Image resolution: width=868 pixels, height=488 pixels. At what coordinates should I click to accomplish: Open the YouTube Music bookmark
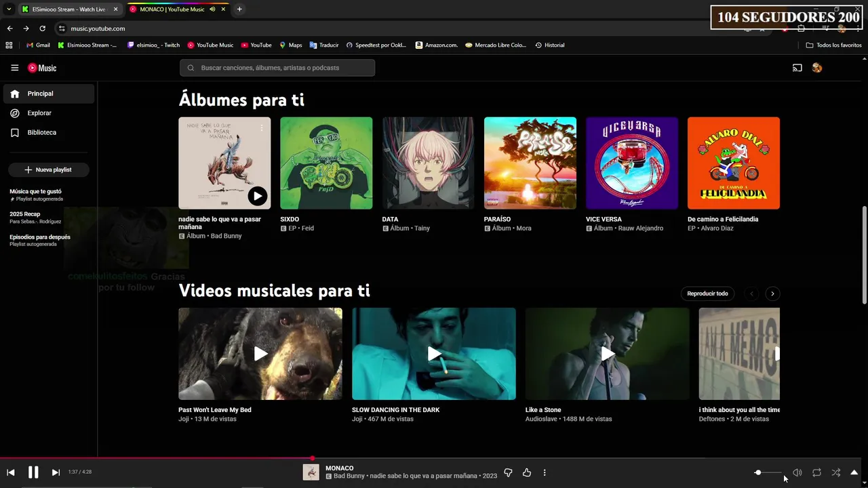(210, 45)
